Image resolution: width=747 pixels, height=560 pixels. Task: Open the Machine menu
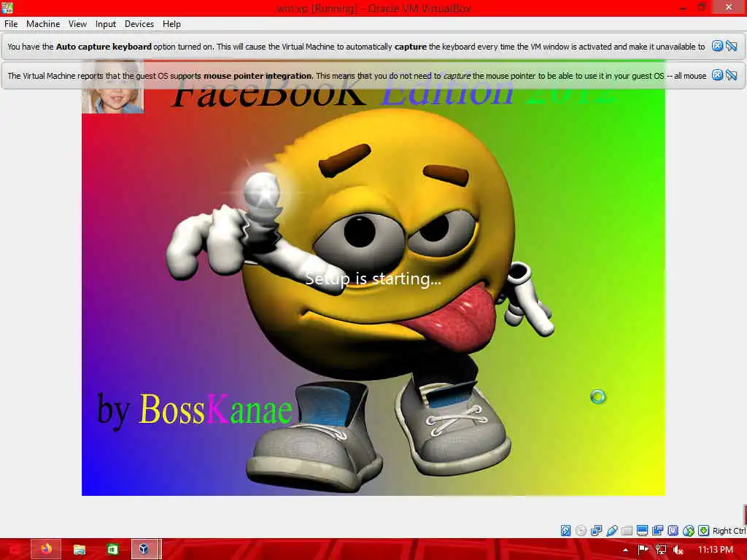coord(43,24)
